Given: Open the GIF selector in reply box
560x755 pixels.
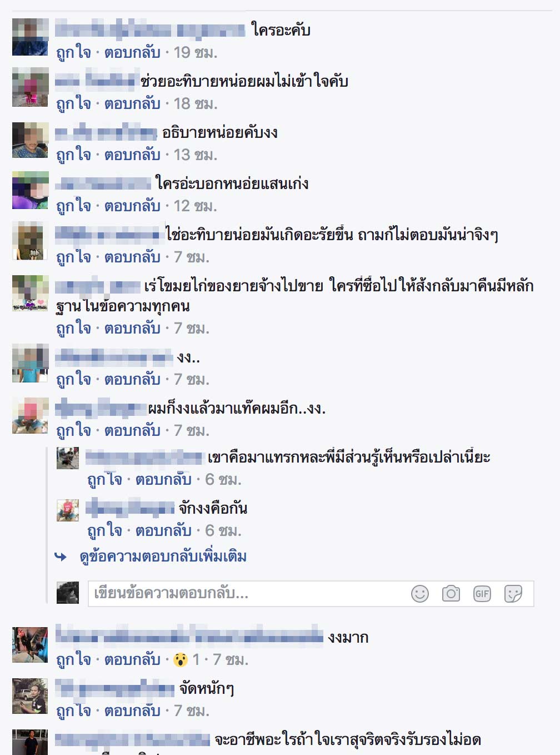Looking at the screenshot, I should pos(482,594).
